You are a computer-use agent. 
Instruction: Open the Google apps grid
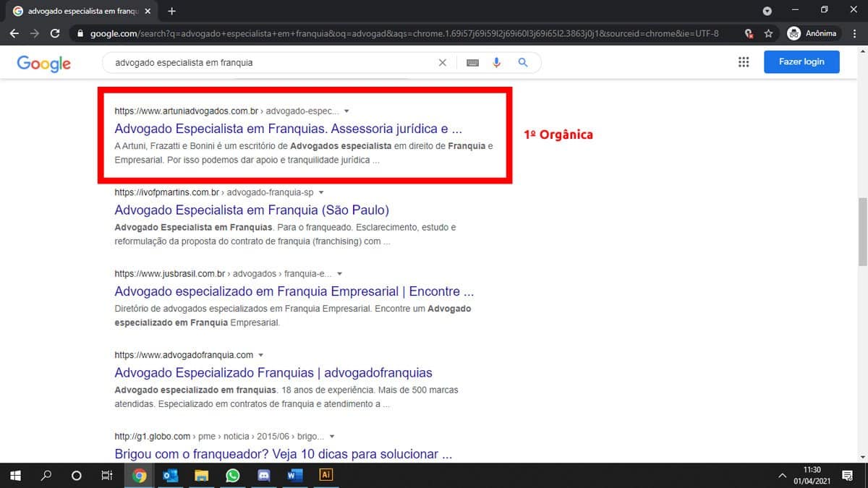pos(744,62)
